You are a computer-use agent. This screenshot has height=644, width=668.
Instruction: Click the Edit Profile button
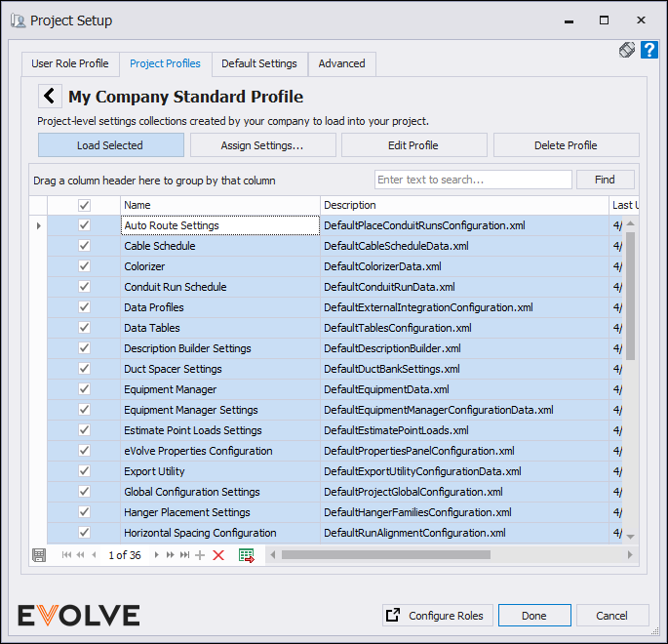pyautogui.click(x=413, y=145)
